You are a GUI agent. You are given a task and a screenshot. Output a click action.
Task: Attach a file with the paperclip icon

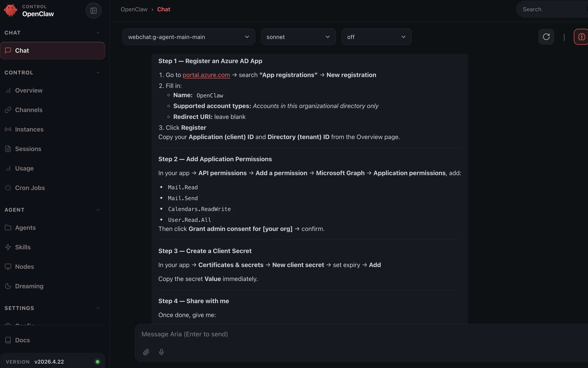pyautogui.click(x=146, y=352)
